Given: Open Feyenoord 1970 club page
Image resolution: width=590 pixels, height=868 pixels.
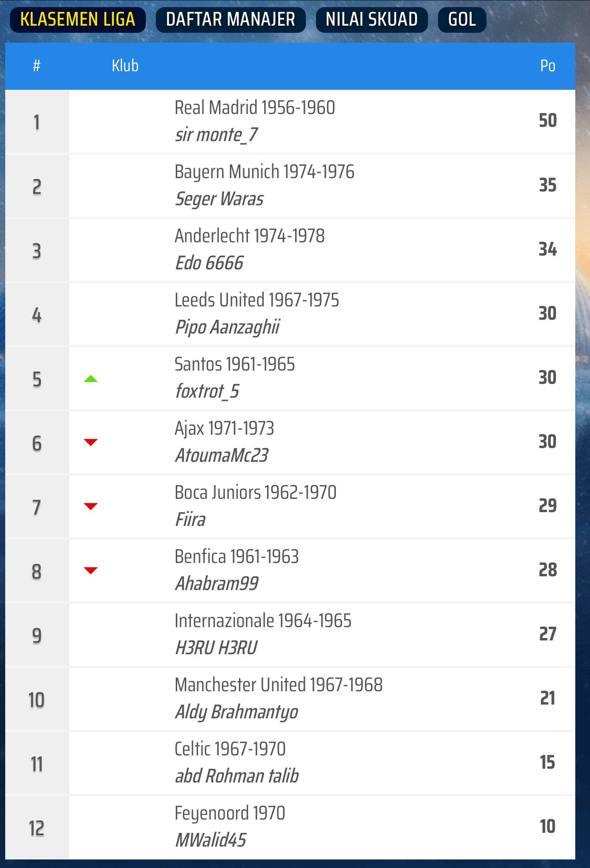Looking at the screenshot, I should [229, 813].
